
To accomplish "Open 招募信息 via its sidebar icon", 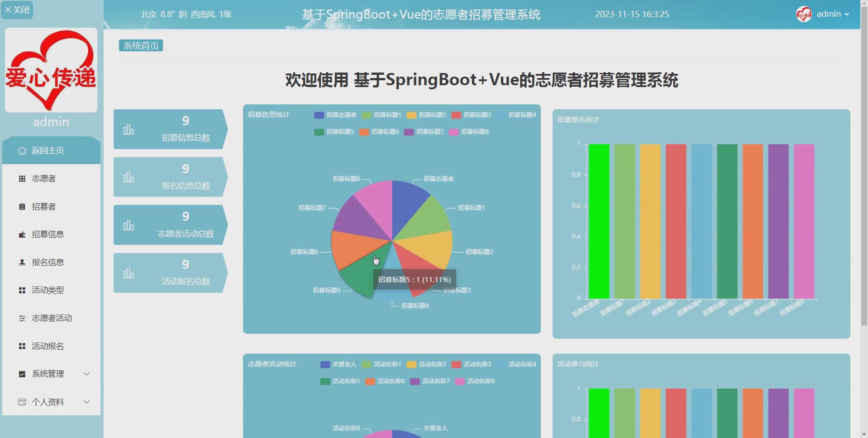I will tap(21, 234).
